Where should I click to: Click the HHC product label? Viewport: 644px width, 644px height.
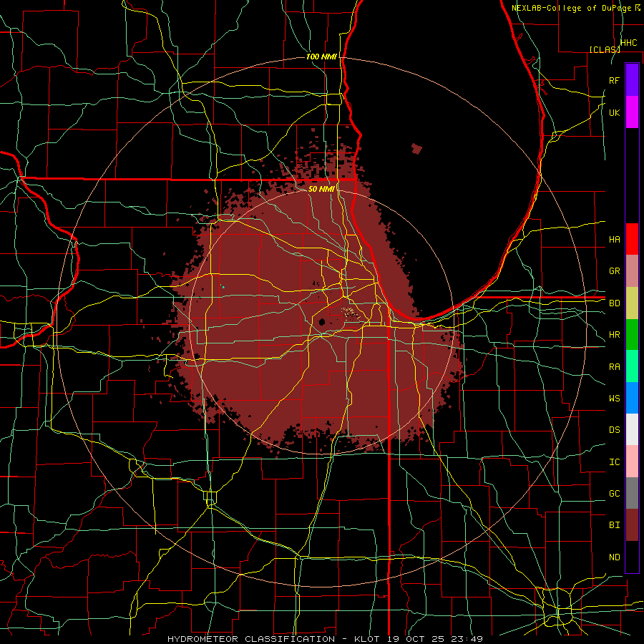click(628, 43)
